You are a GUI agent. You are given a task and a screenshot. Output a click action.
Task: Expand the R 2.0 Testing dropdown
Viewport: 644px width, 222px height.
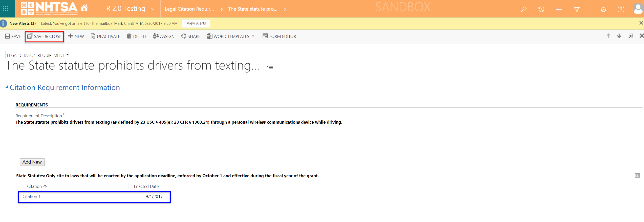click(x=153, y=9)
